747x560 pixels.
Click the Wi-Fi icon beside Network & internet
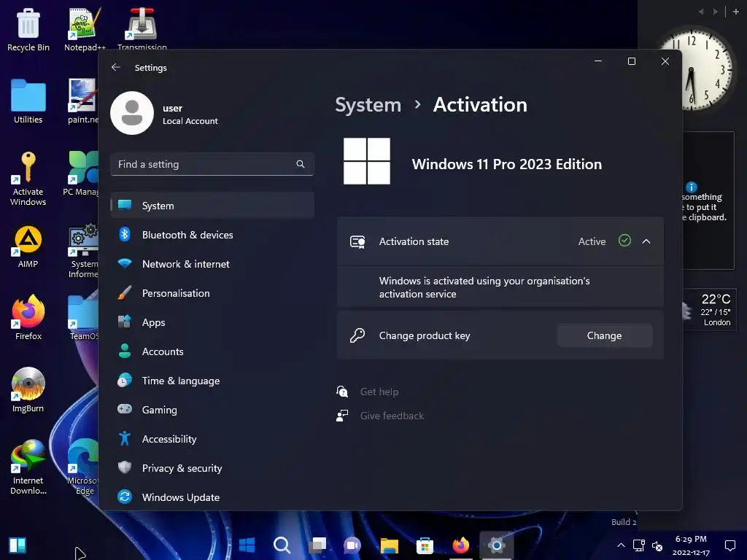[x=125, y=263]
